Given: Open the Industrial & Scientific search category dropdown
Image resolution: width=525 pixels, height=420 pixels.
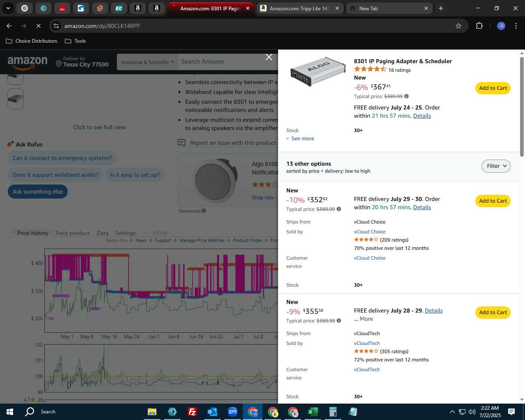Looking at the screenshot, I should [148, 62].
